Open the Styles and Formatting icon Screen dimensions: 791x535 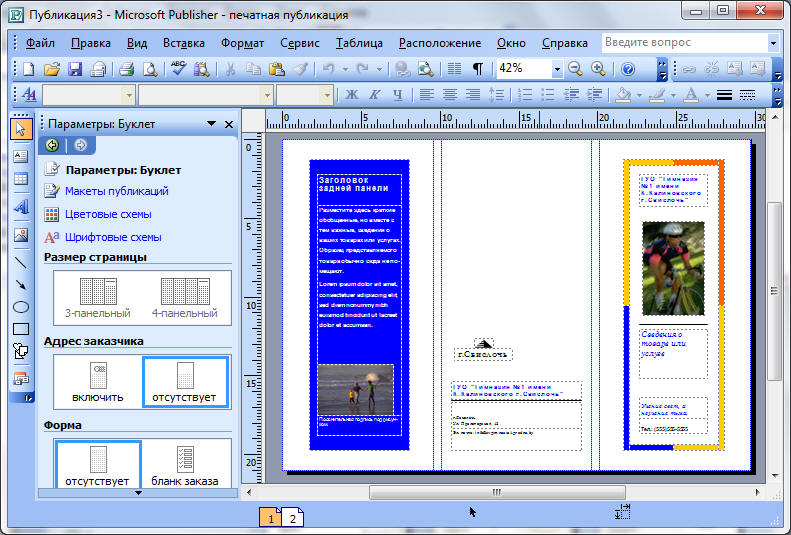click(29, 95)
